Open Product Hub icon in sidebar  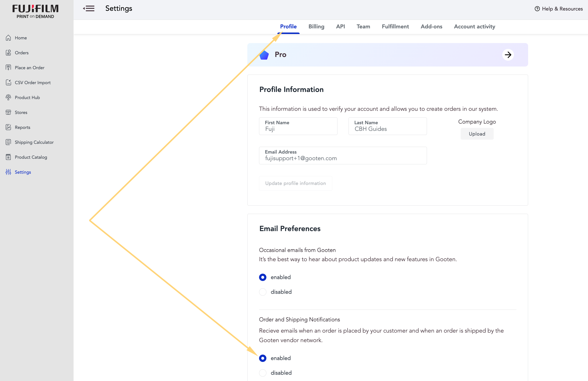coord(8,97)
